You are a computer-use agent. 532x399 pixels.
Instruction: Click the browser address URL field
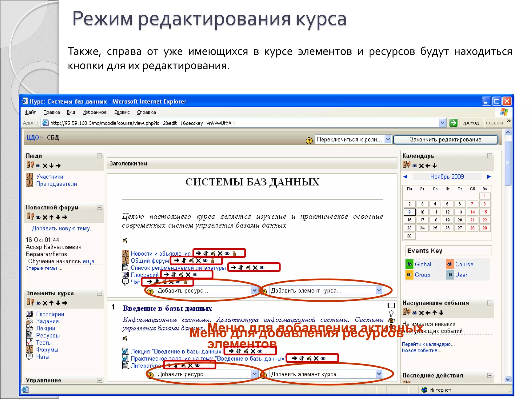(x=244, y=123)
